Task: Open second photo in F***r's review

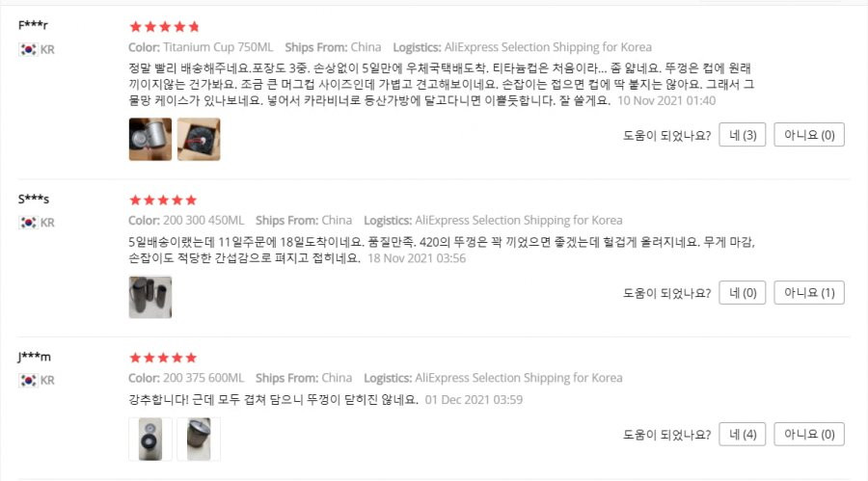Action: click(x=199, y=140)
